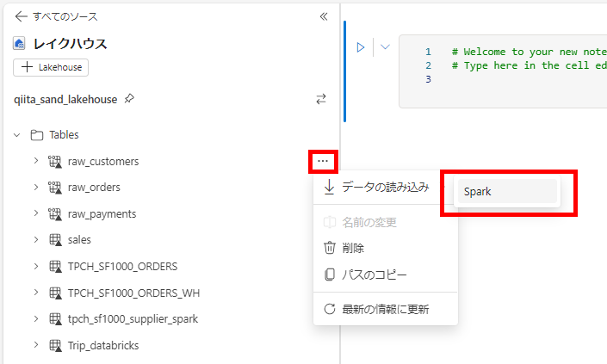Pin the qiita_sand_lakehouse lakehouse
The height and width of the screenshot is (364, 607).
(129, 99)
